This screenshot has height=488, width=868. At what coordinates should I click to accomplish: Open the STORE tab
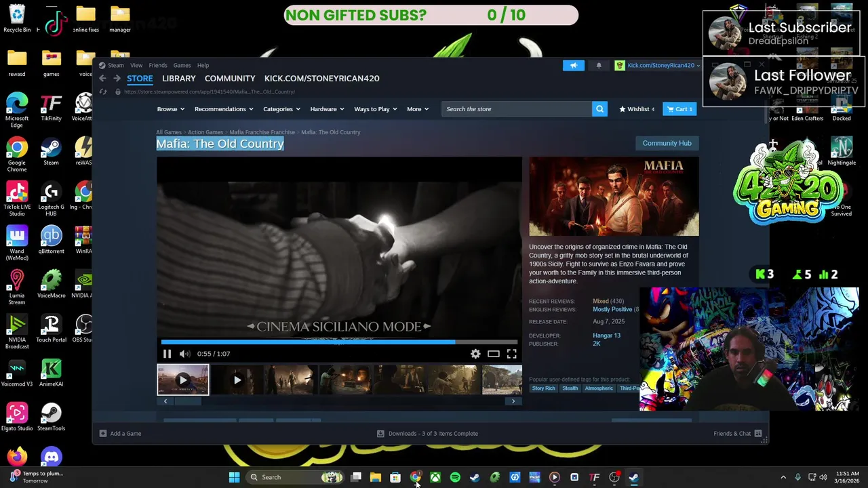point(140,79)
